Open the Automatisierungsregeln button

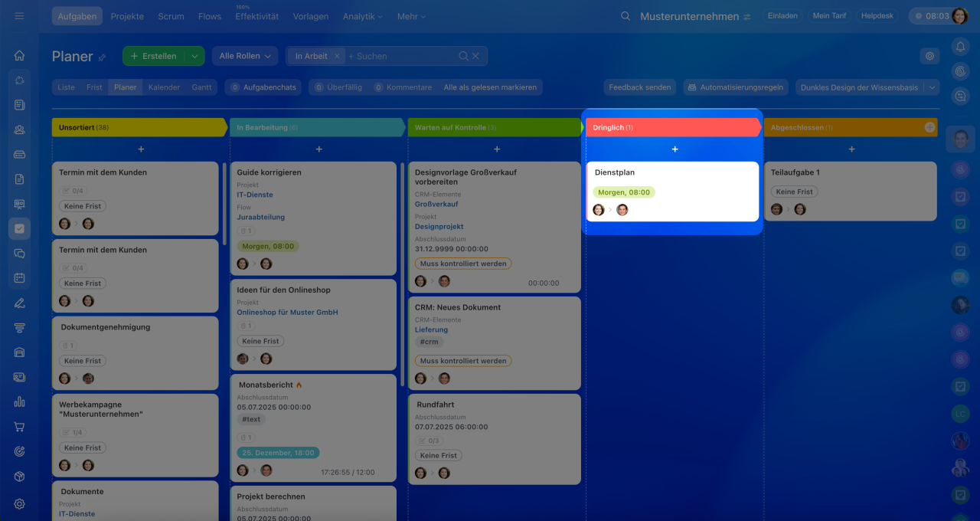point(736,87)
